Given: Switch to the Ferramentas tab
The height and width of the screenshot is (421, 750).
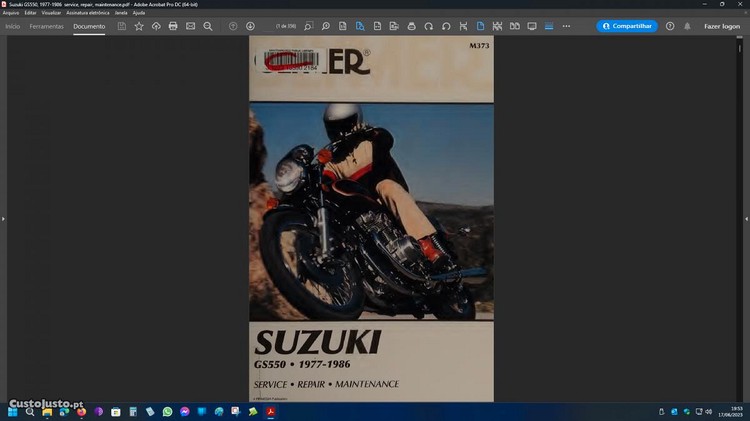Looking at the screenshot, I should tap(46, 26).
